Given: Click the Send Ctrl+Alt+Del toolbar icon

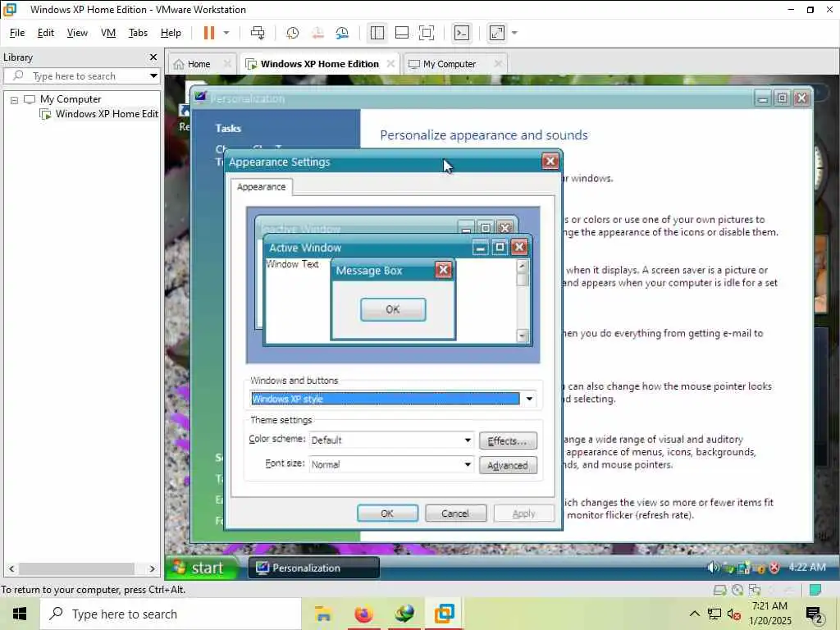Looking at the screenshot, I should click(x=258, y=33).
